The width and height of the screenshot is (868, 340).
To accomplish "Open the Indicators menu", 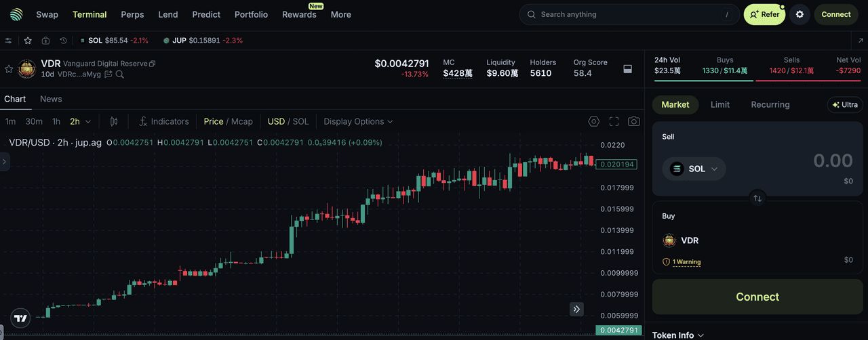I will pos(163,121).
